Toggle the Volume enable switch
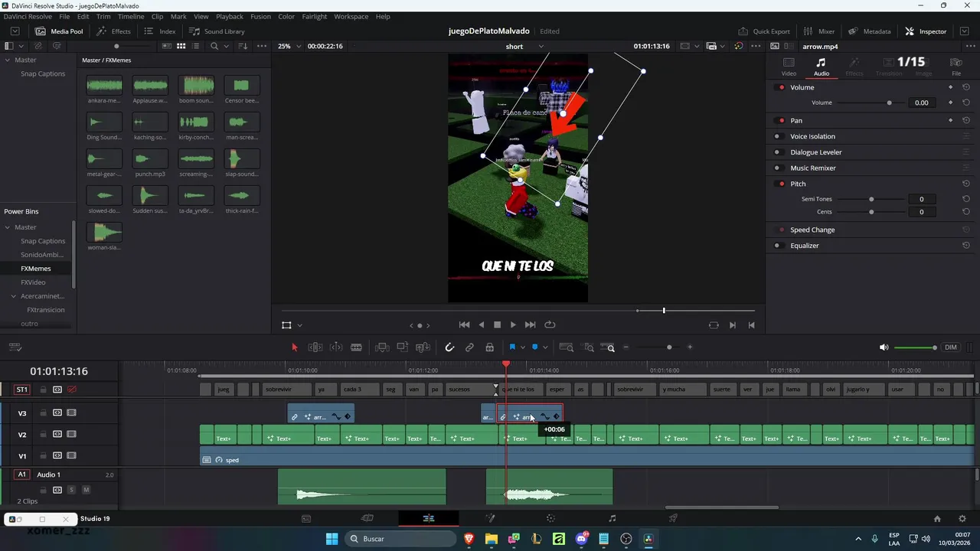Screen dimensions: 980x551 pyautogui.click(x=781, y=87)
